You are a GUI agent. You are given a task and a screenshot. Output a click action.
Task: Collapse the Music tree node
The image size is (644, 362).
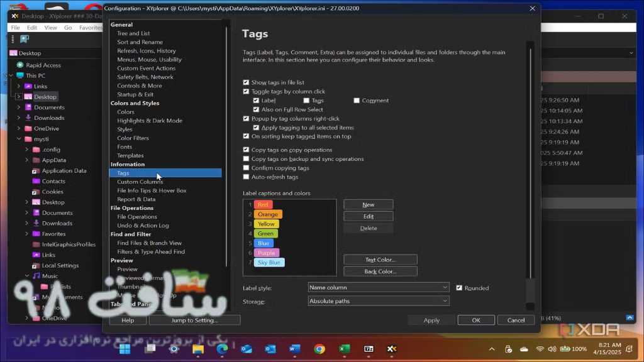tap(26, 276)
